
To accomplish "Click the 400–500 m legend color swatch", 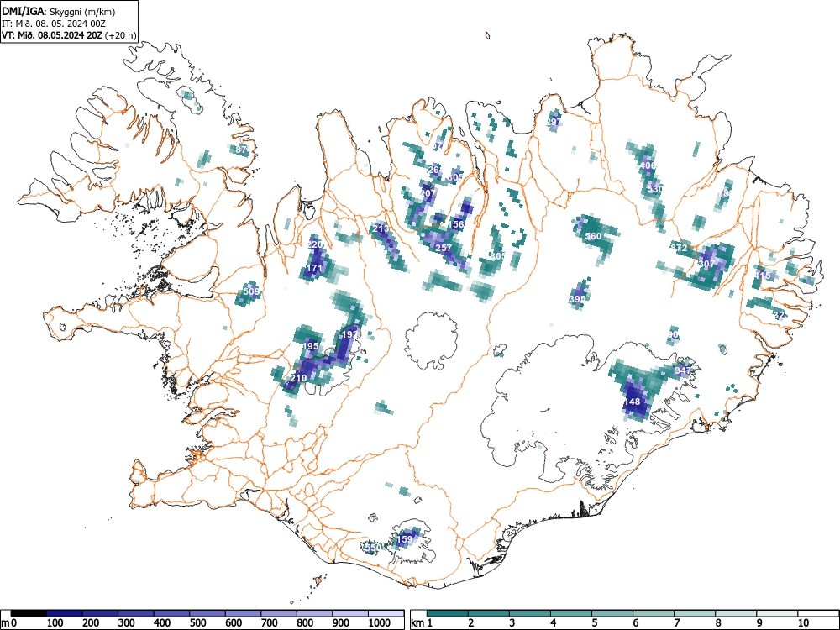I will pos(172,613).
